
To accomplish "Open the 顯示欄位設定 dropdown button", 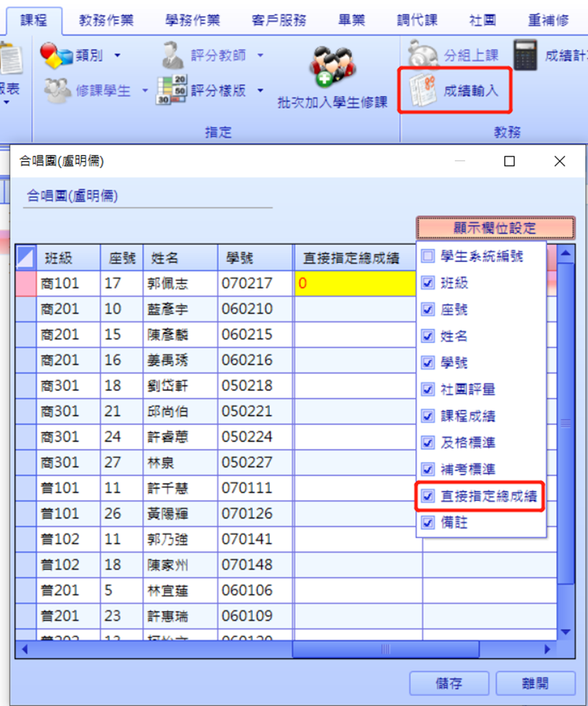I will pos(495,228).
